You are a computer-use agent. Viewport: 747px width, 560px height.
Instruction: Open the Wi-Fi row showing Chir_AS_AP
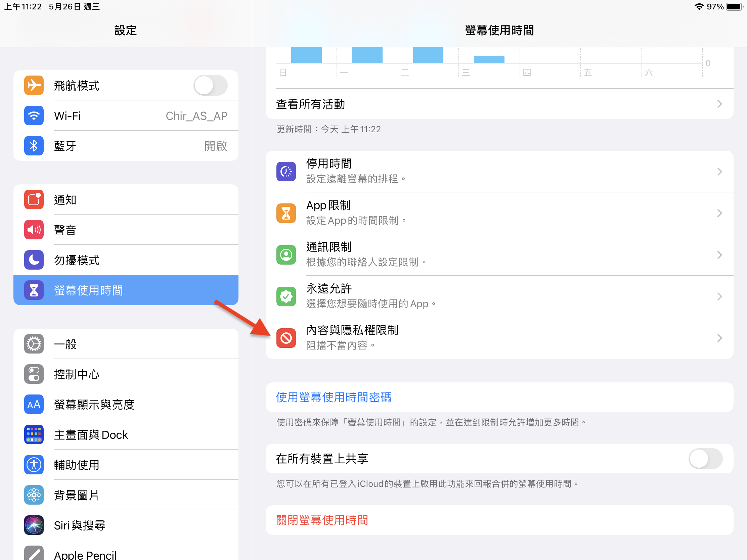pos(126,116)
